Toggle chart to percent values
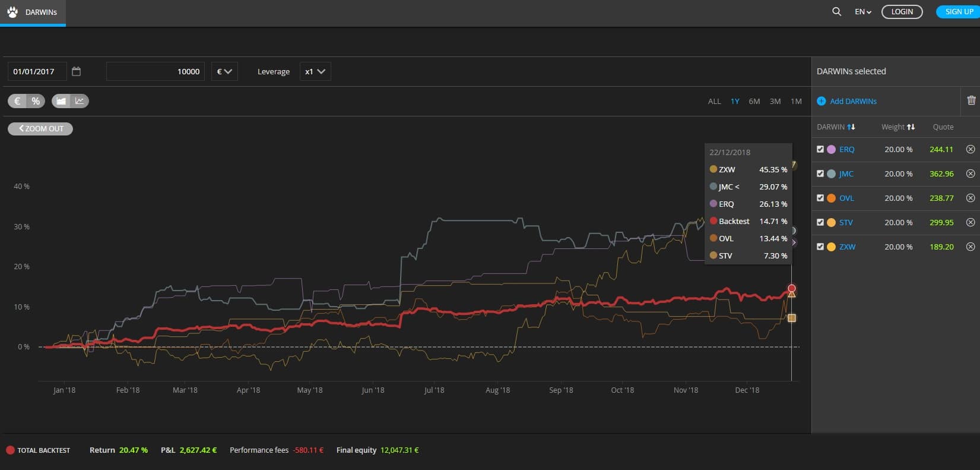The image size is (980, 470). tap(36, 101)
